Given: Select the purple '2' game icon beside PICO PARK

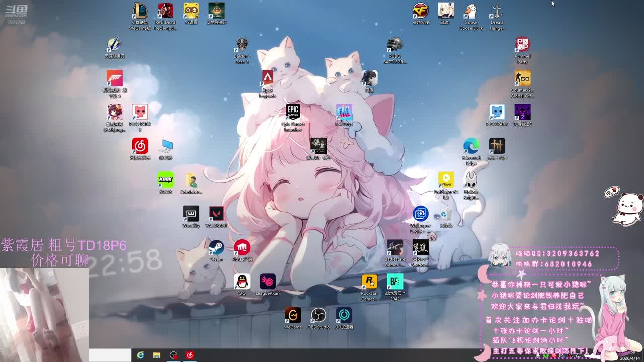Looking at the screenshot, I should 522,115.
